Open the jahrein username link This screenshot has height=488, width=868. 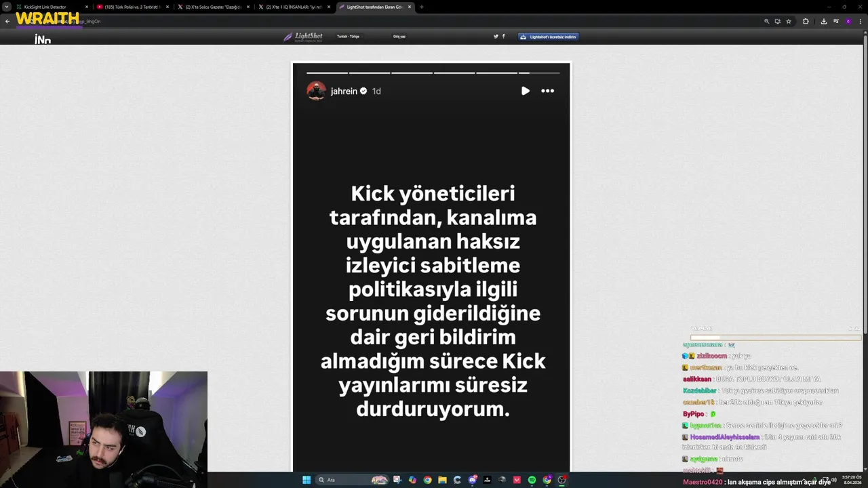point(344,91)
